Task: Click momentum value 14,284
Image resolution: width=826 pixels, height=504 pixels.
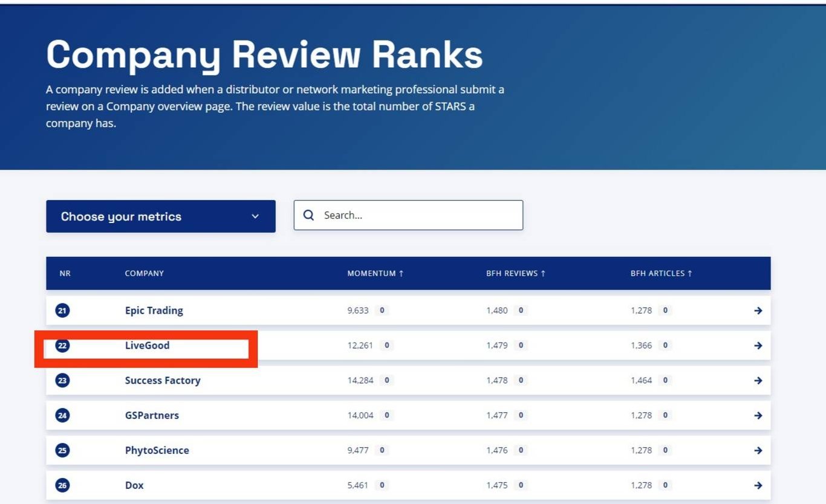Action: [x=360, y=381]
